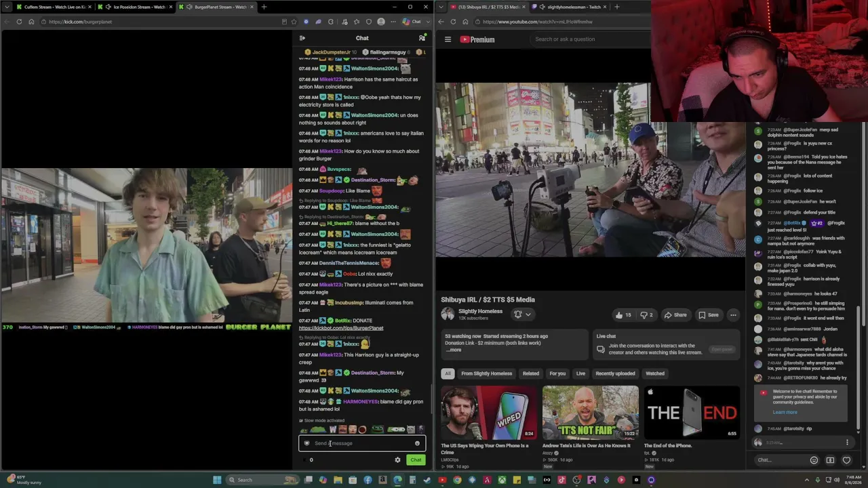The width and height of the screenshot is (868, 488).
Task: Open the Windows Start menu
Action: click(217, 480)
